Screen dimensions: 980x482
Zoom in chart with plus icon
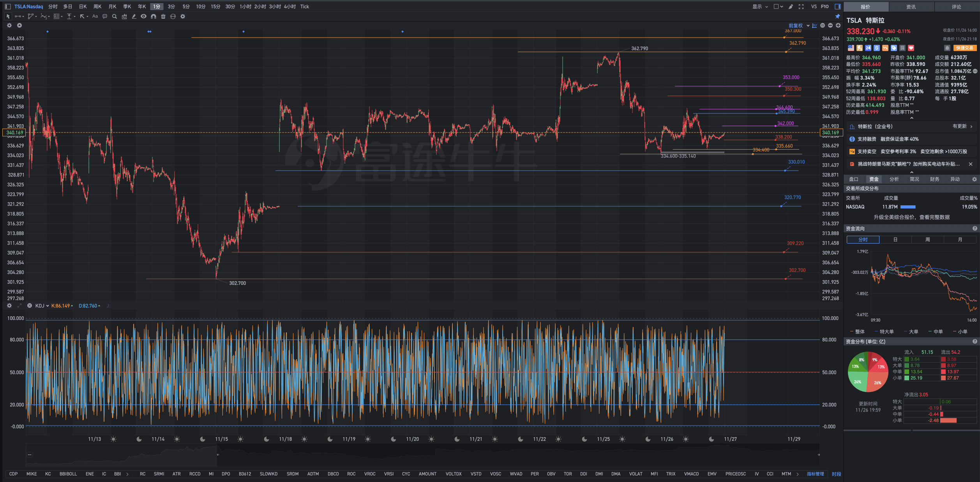click(x=838, y=26)
